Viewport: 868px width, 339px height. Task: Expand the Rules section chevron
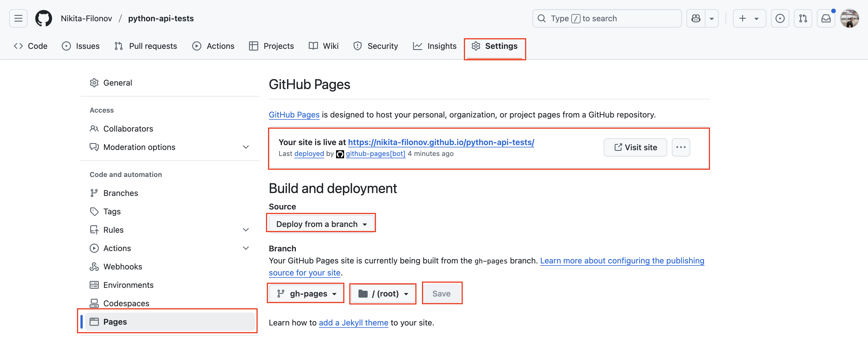tap(246, 230)
